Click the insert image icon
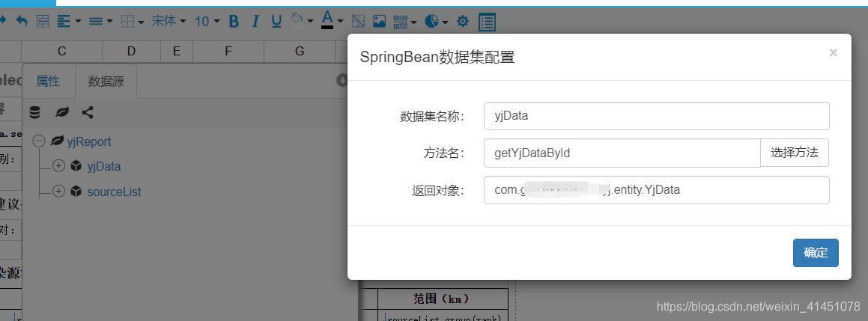 (x=379, y=21)
